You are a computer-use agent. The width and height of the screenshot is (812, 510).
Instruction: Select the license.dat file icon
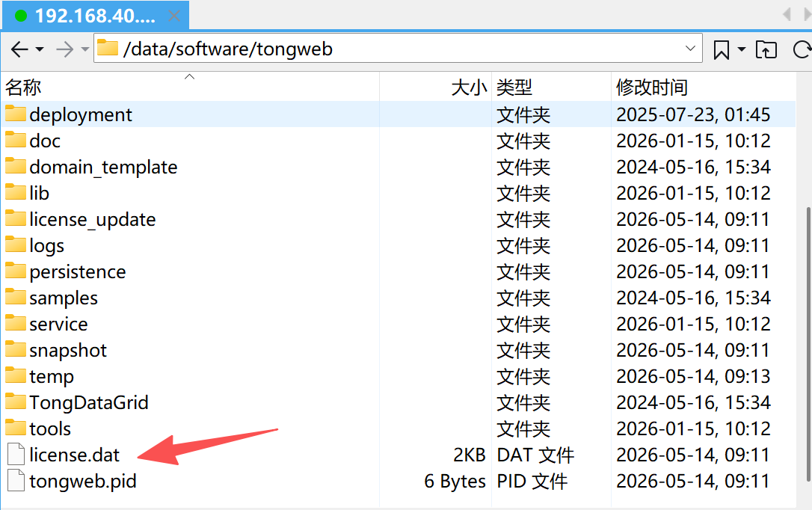pos(16,454)
